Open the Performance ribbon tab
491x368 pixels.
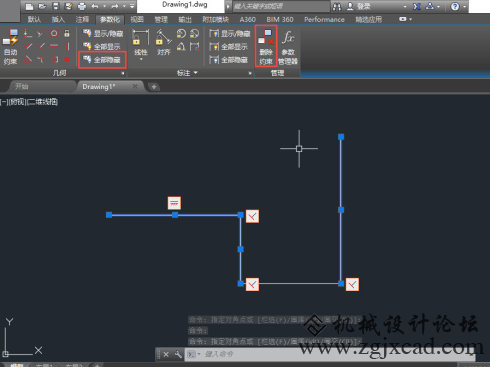(x=324, y=20)
